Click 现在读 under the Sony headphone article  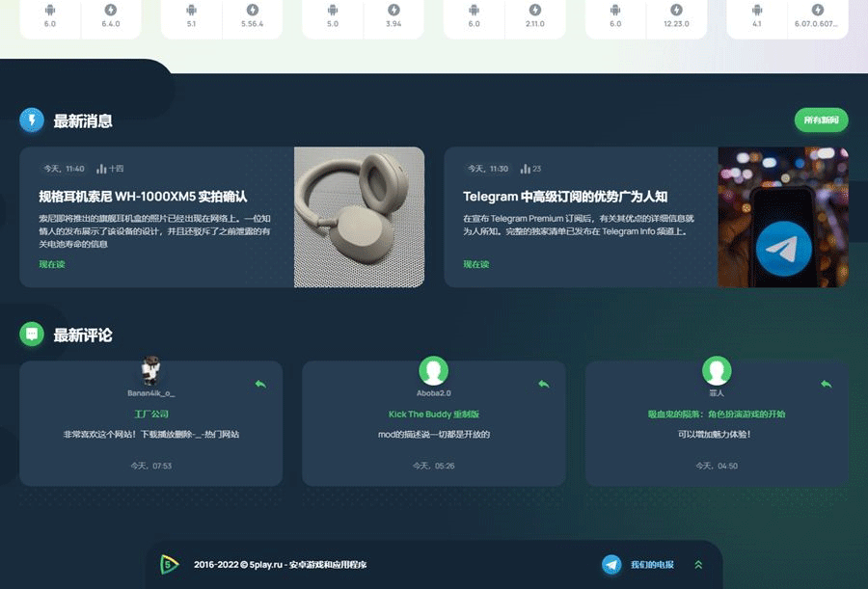[x=52, y=264]
